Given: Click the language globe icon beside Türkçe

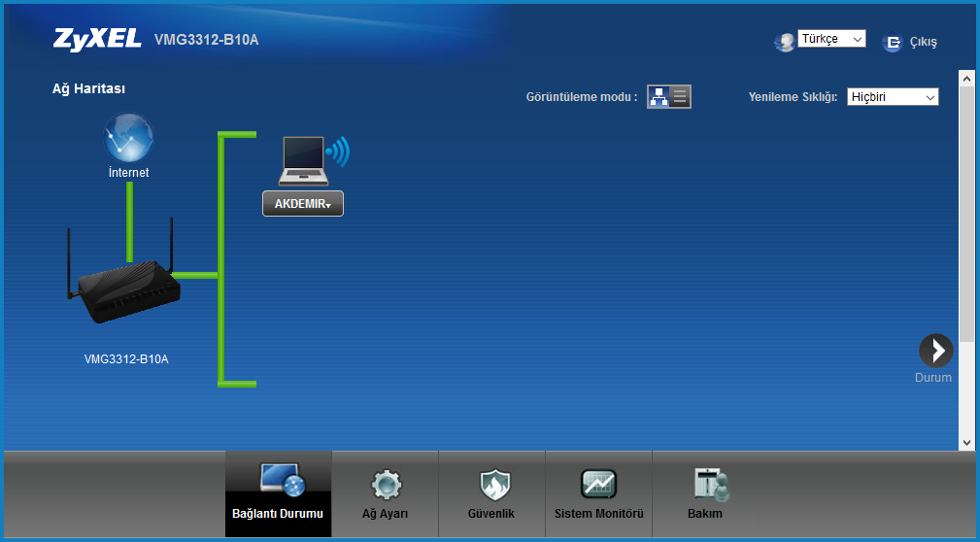Looking at the screenshot, I should 785,42.
